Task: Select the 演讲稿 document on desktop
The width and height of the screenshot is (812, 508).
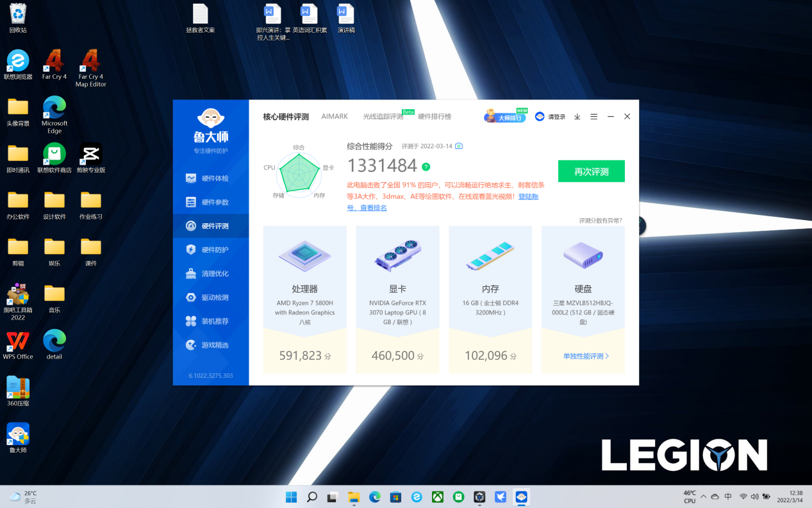Action: click(346, 18)
